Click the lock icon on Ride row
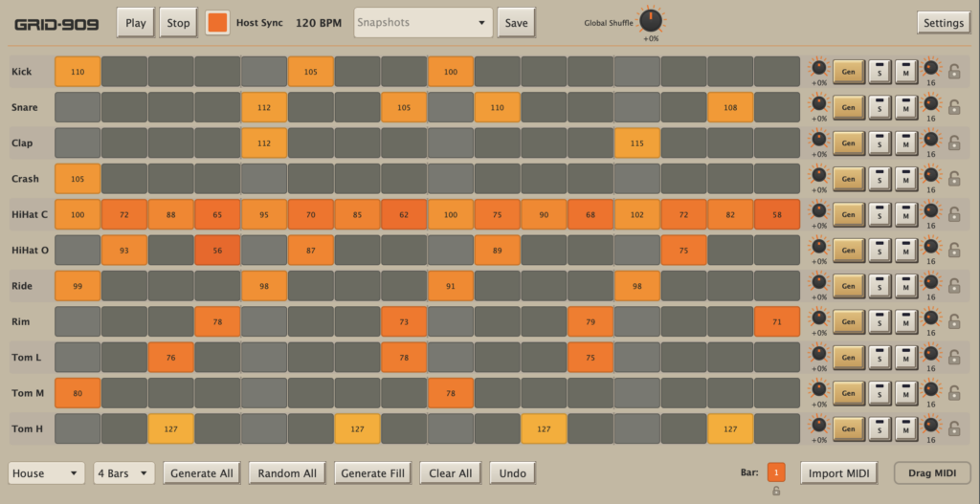 click(x=954, y=285)
